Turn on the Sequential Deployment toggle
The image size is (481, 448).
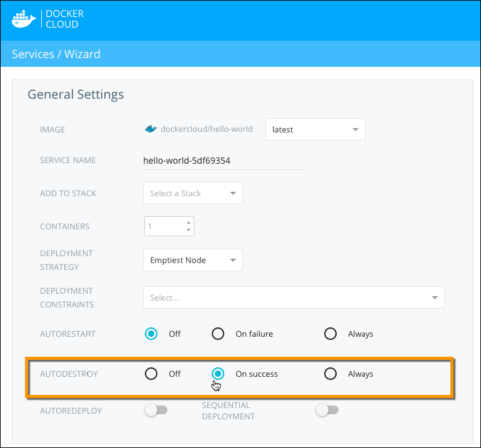(x=327, y=410)
